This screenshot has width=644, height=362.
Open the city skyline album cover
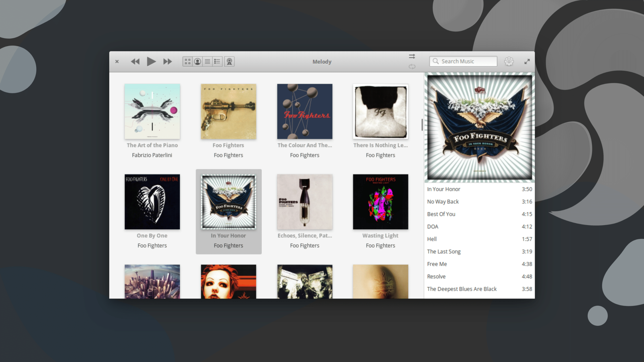pyautogui.click(x=152, y=282)
